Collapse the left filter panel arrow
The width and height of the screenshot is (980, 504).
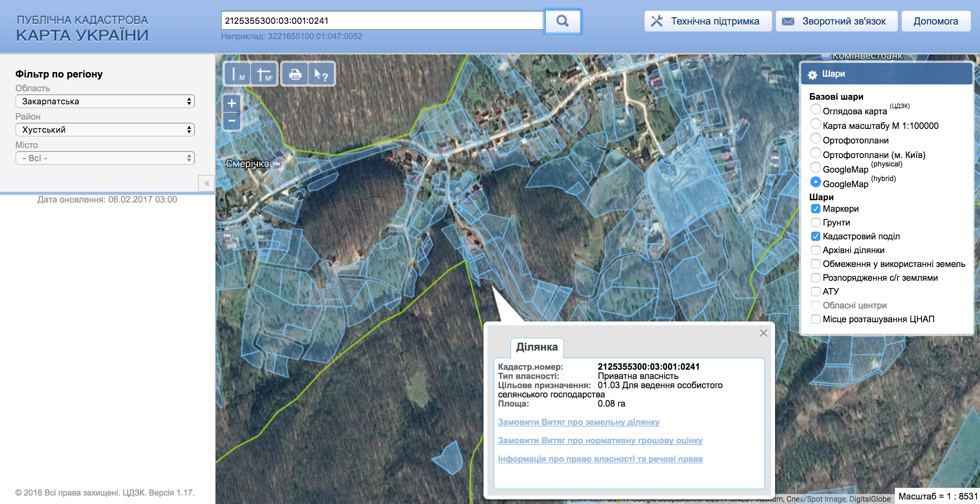coord(206,183)
